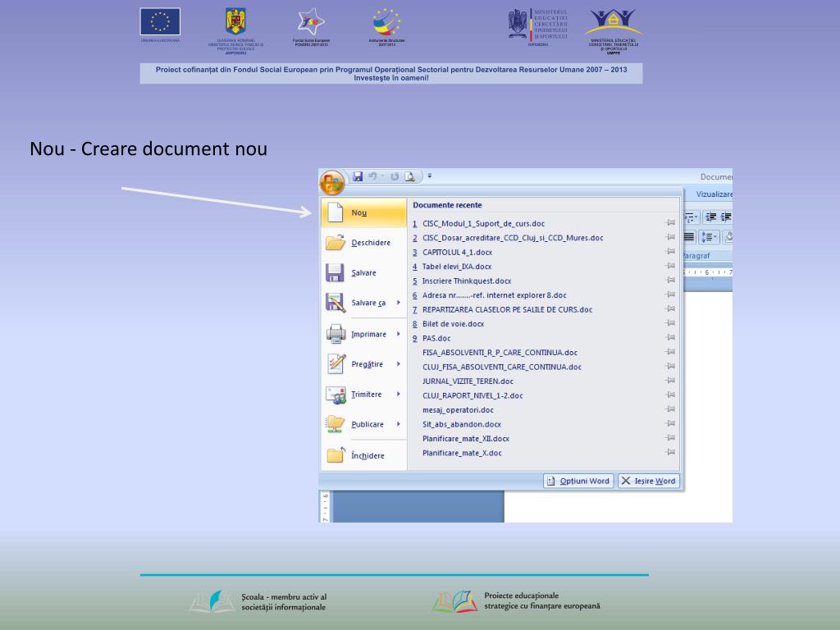
Task: Pin JURNAL_VIZITE_TEREN.doc to the recent list
Action: coord(670,381)
